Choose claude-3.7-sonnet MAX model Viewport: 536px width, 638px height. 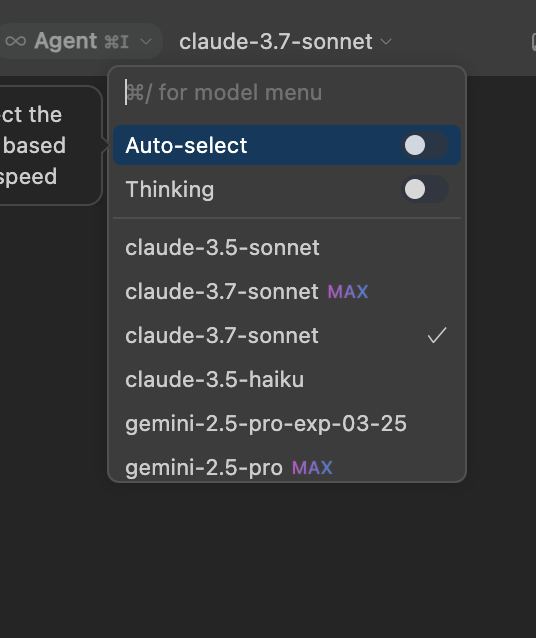pos(287,292)
